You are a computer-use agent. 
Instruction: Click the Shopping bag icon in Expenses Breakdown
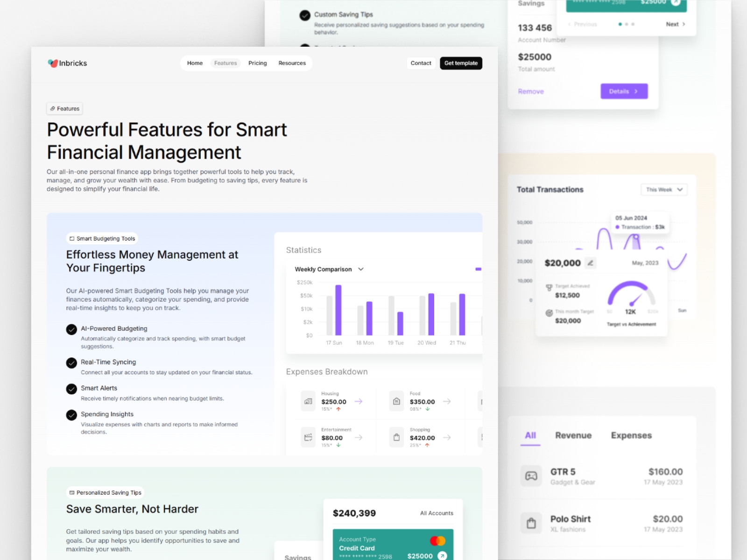coord(396,437)
